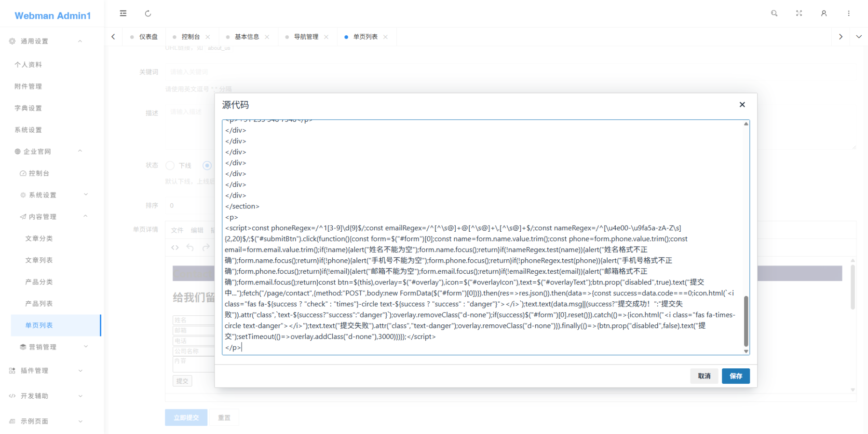Open the vertical dots more menu

pos(849,14)
